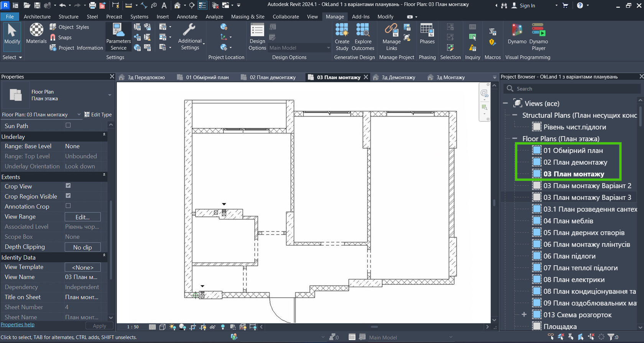Collapse the Floor Plans tree group
Screen dimensions: 644x343
coord(515,139)
